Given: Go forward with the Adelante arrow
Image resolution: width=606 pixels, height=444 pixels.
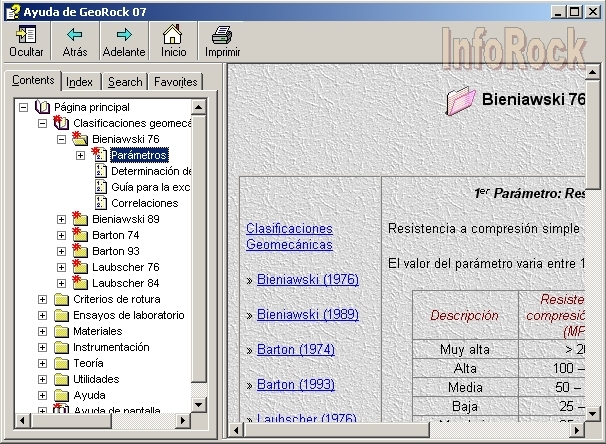Looking at the screenshot, I should coord(124,35).
